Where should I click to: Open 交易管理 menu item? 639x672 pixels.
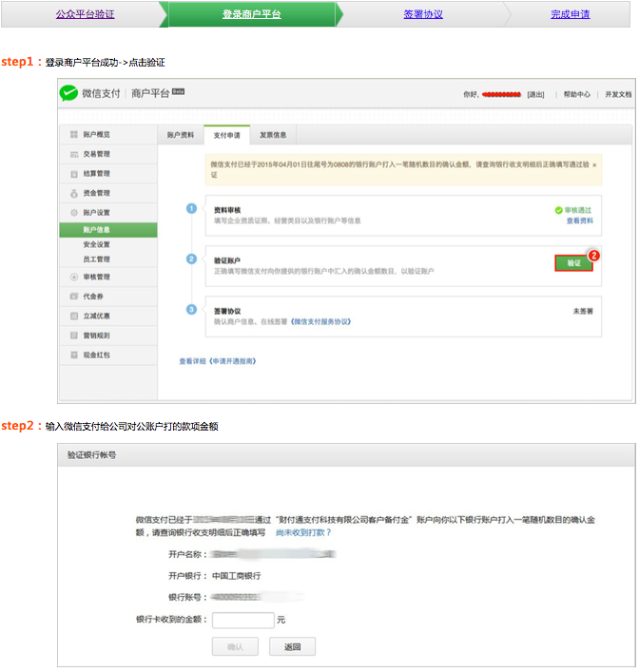pos(108,154)
